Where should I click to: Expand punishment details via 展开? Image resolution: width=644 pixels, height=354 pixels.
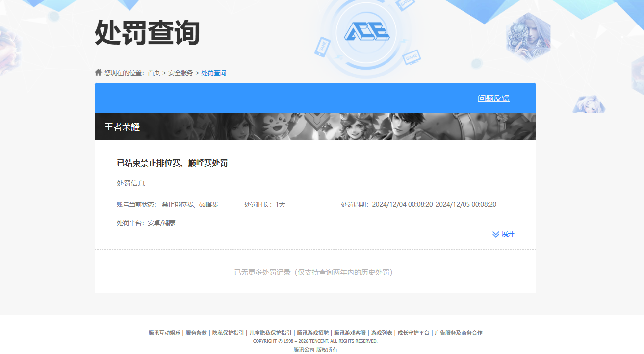[x=508, y=234]
